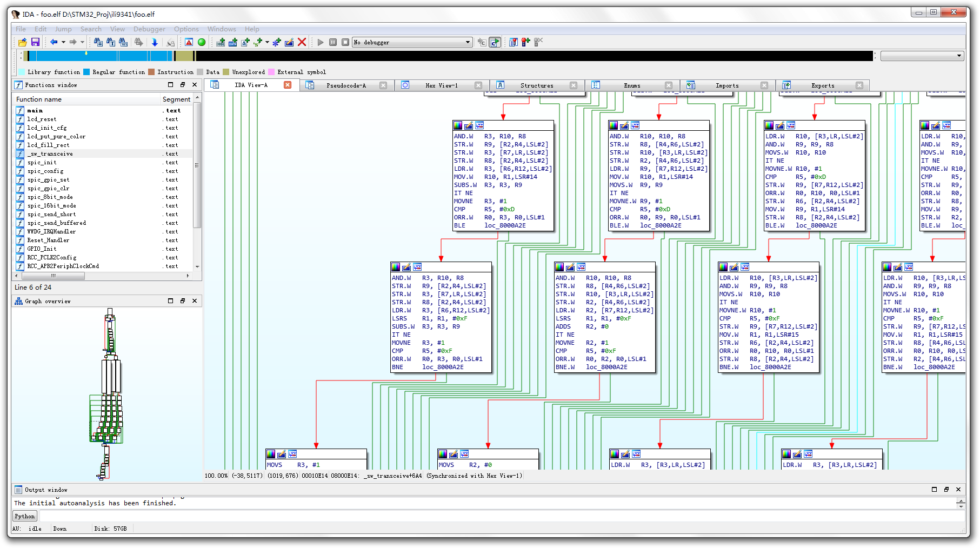Click the red X delete toolbar icon
Viewport: 980px width, 548px height.
(302, 42)
